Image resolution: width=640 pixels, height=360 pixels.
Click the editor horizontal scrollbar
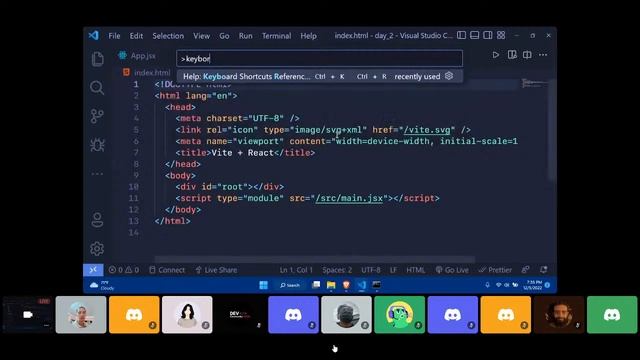click(x=314, y=259)
